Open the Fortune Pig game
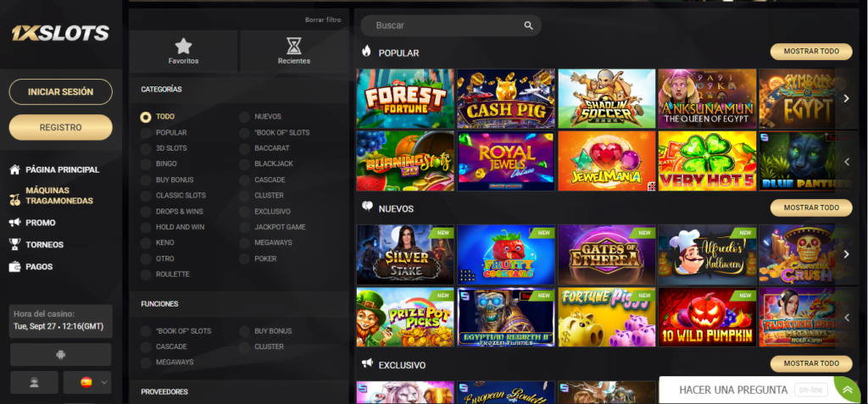Screen dimensions: 868x404 (607, 317)
